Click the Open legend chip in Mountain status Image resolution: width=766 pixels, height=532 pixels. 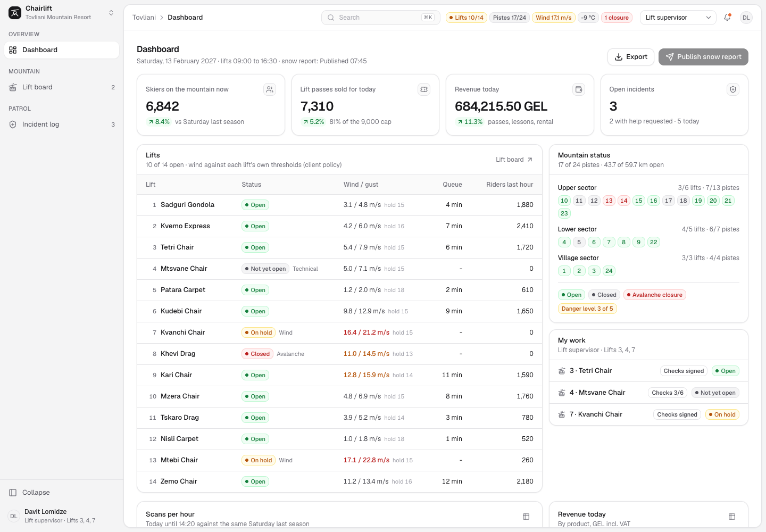[571, 295]
